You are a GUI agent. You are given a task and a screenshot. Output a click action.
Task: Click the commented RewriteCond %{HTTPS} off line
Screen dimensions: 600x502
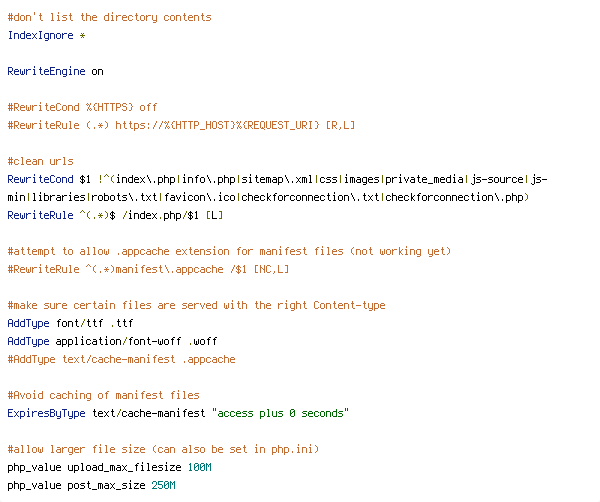pyautogui.click(x=82, y=107)
